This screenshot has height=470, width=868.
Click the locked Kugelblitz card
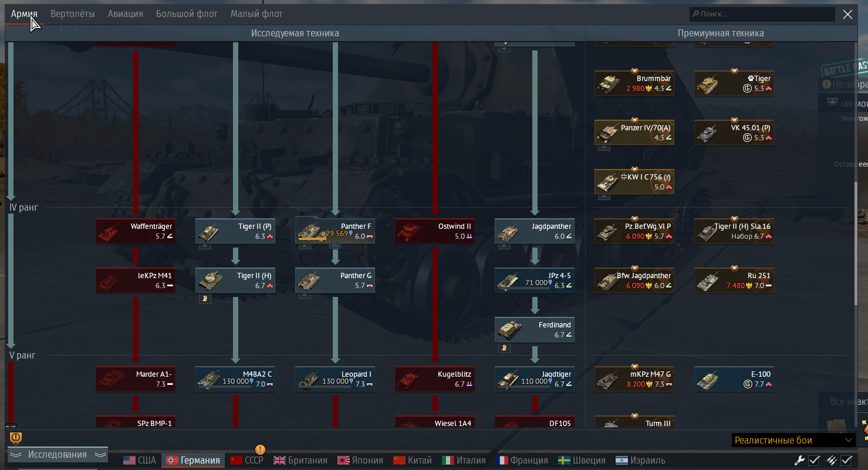435,379
